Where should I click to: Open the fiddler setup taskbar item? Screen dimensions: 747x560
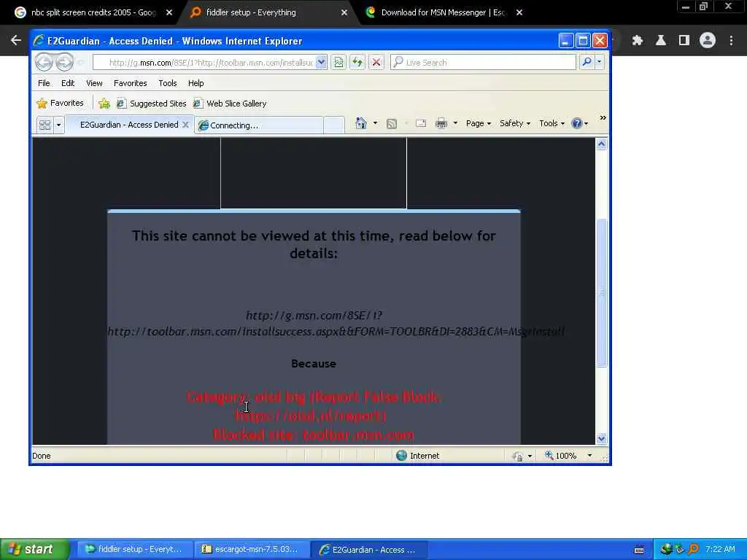tap(135, 550)
